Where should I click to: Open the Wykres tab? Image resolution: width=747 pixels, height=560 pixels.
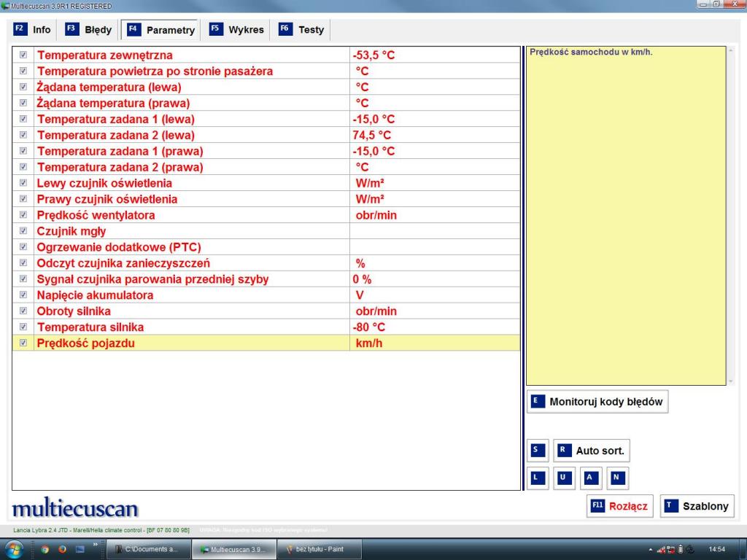[x=236, y=29]
